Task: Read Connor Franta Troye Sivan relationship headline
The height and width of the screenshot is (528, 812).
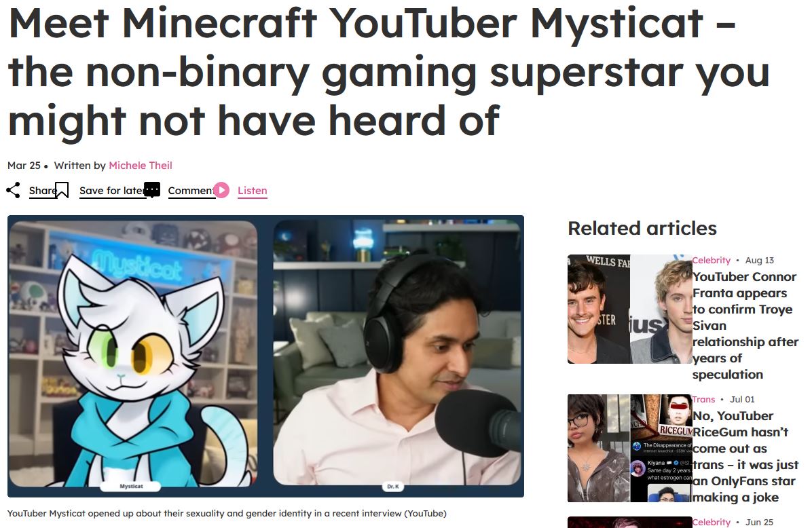Action: [x=745, y=326]
